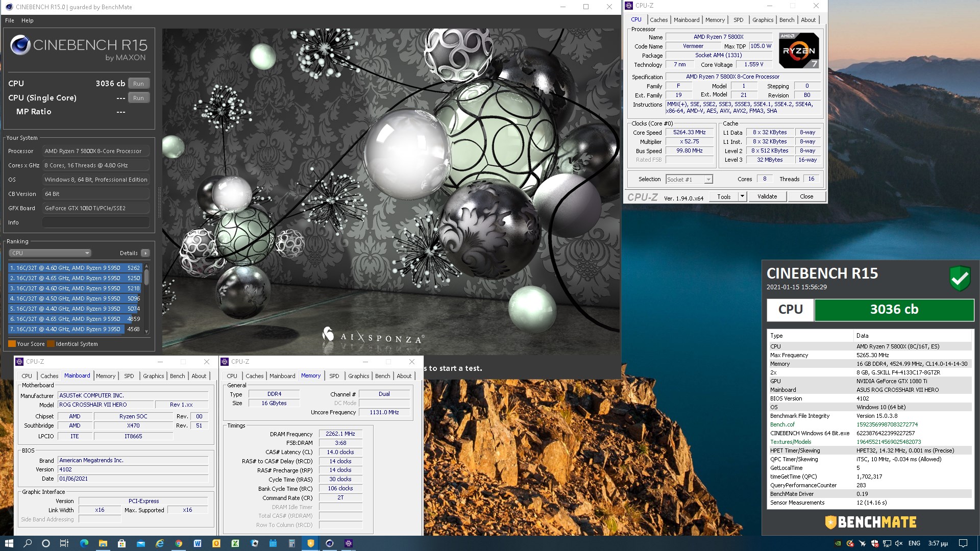Open taskbar search magnifier
Viewport: 980px width, 551px height.
tap(28, 543)
